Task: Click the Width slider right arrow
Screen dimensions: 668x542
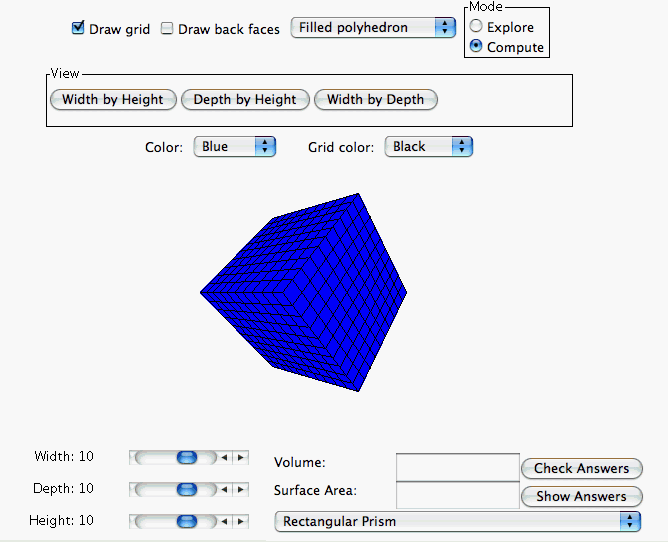Action: click(x=240, y=457)
